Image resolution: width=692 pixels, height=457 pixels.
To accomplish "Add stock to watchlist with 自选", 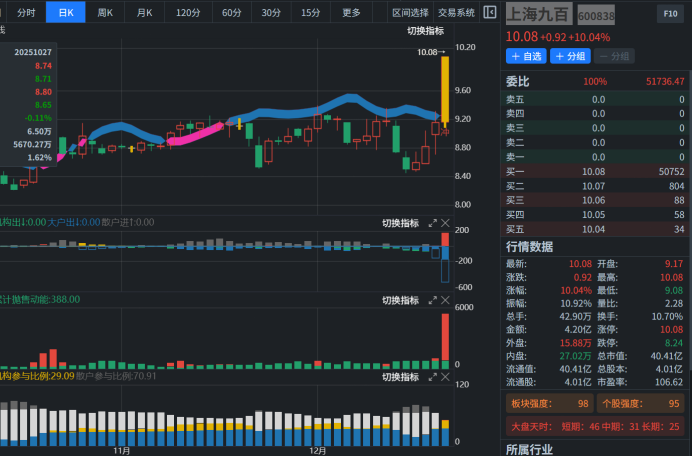I will [526, 56].
